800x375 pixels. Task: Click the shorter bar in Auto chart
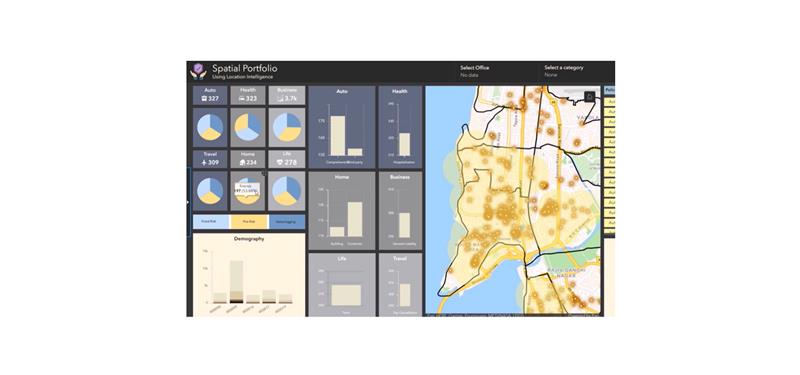pyautogui.click(x=355, y=152)
